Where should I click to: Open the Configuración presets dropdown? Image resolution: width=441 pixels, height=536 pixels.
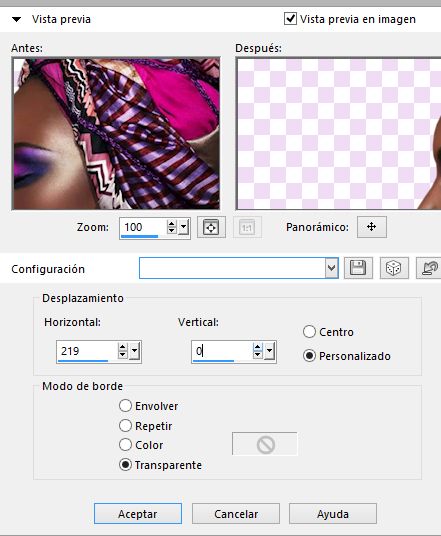click(331, 268)
